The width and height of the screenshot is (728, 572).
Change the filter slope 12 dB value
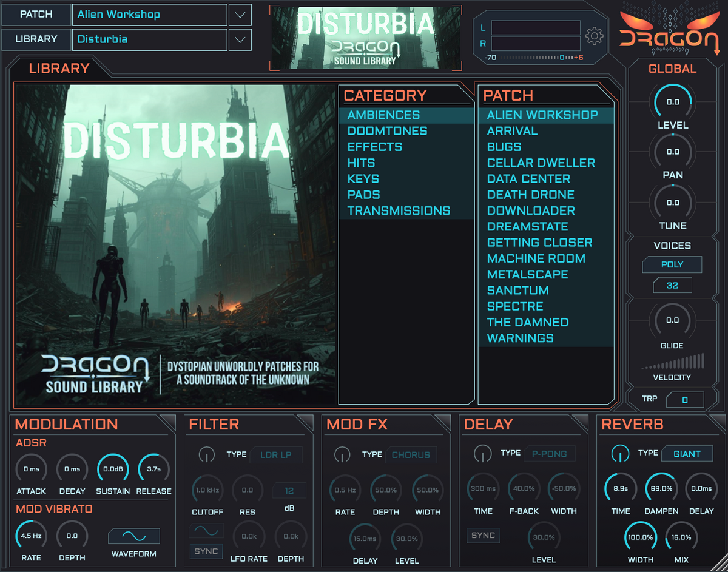(289, 491)
